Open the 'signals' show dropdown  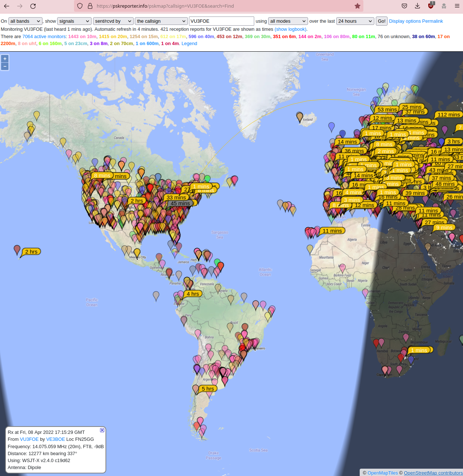(x=74, y=21)
